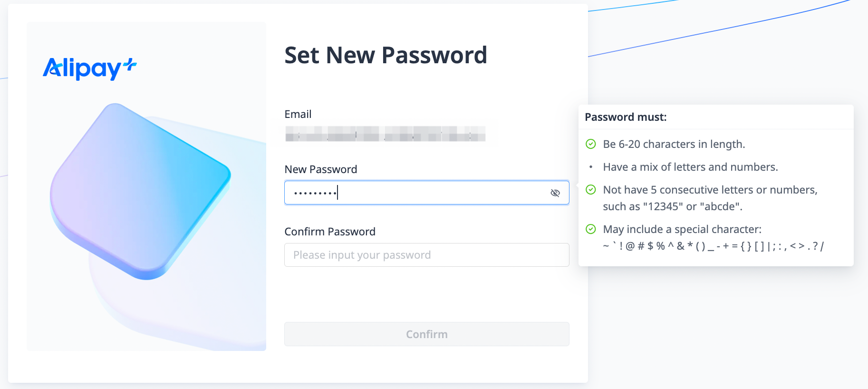Click the Confirm Password input field
This screenshot has width=868, height=389.
click(x=426, y=255)
